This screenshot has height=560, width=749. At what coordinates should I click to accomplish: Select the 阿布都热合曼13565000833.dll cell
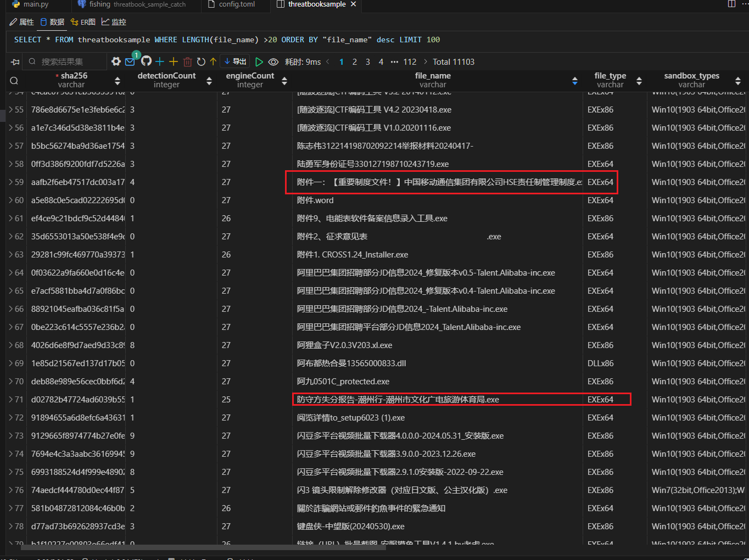pyautogui.click(x=438, y=363)
